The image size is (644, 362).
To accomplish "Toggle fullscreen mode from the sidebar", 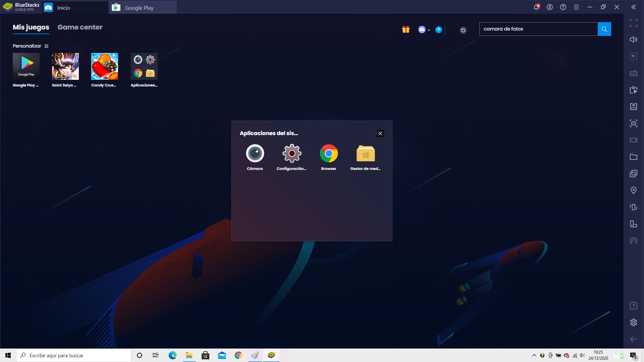I will tap(633, 23).
